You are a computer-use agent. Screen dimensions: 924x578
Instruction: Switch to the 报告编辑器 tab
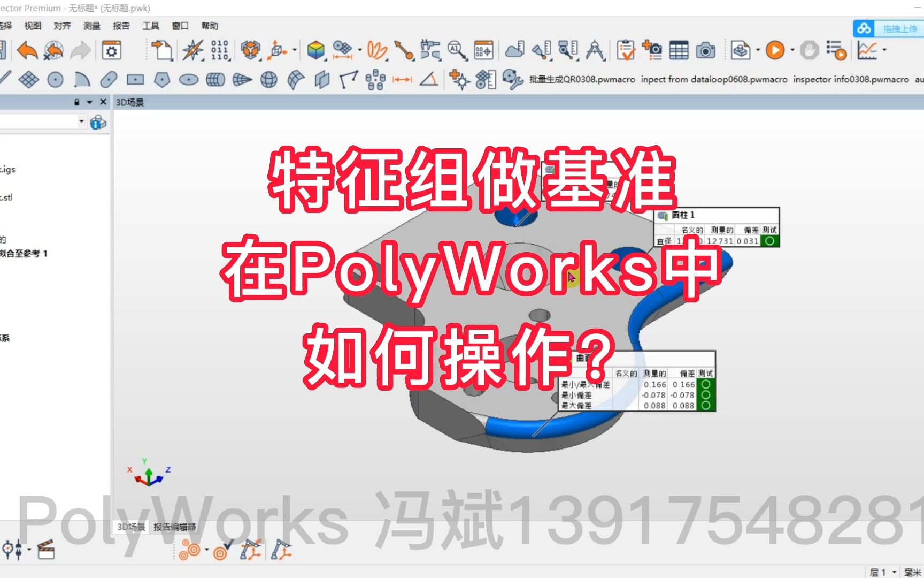(x=174, y=527)
